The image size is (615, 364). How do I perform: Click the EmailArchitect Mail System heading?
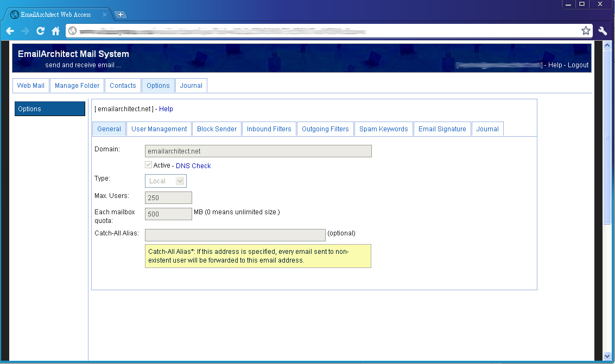pos(73,54)
